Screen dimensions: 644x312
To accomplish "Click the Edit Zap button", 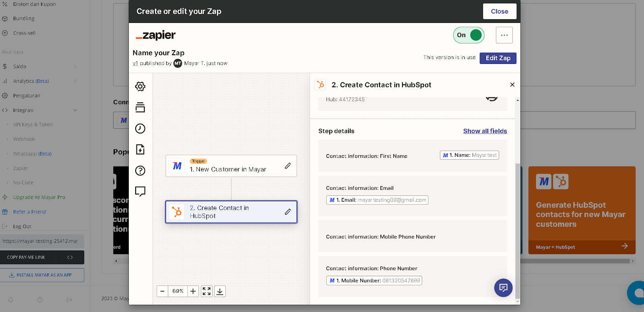I will (498, 58).
